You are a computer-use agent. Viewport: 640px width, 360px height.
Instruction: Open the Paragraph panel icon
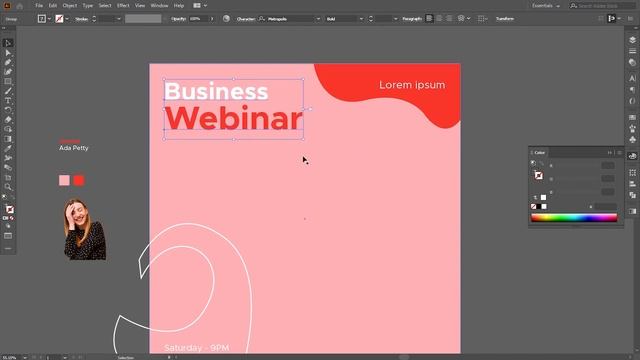click(x=632, y=89)
